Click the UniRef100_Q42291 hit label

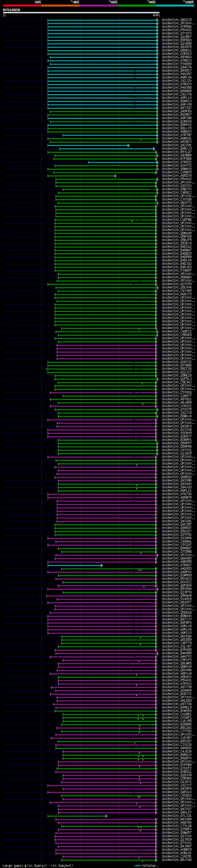[x=177, y=145]
